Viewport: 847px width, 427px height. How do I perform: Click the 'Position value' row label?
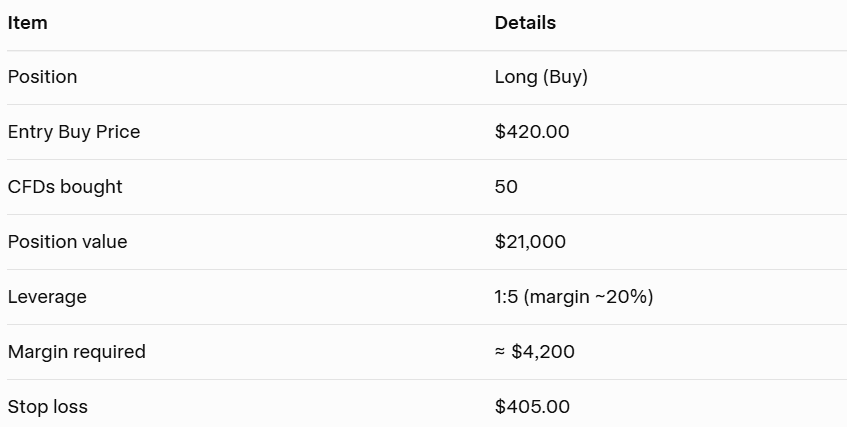pyautogui.click(x=68, y=242)
